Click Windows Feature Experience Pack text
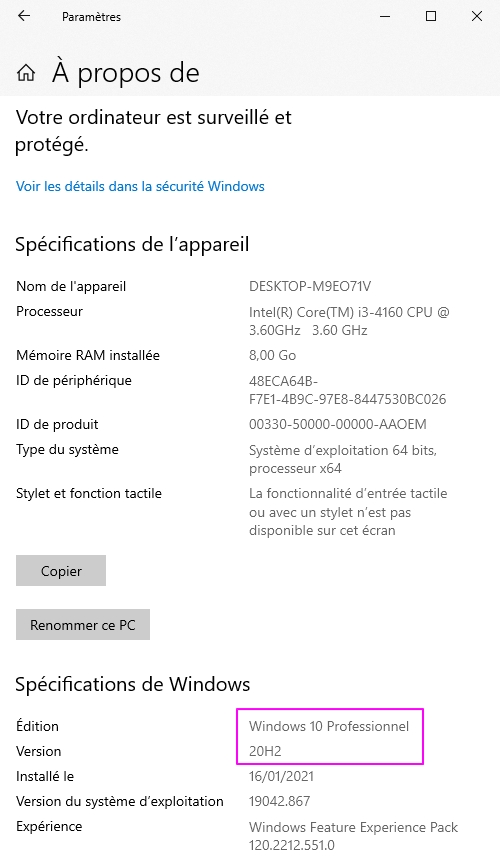The width and height of the screenshot is (500, 859). (x=353, y=827)
